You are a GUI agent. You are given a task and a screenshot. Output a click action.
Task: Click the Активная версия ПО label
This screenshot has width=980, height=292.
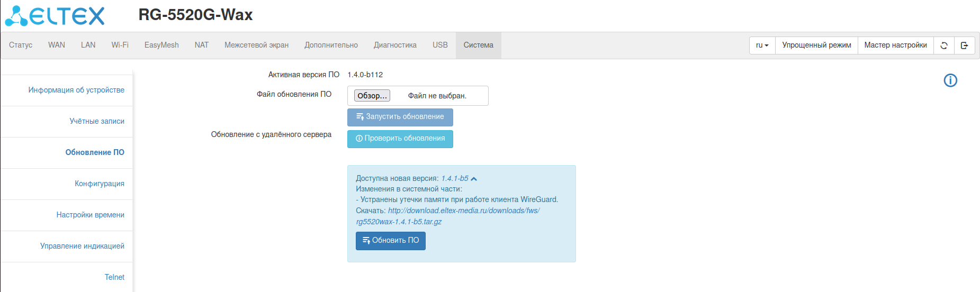pyautogui.click(x=304, y=75)
